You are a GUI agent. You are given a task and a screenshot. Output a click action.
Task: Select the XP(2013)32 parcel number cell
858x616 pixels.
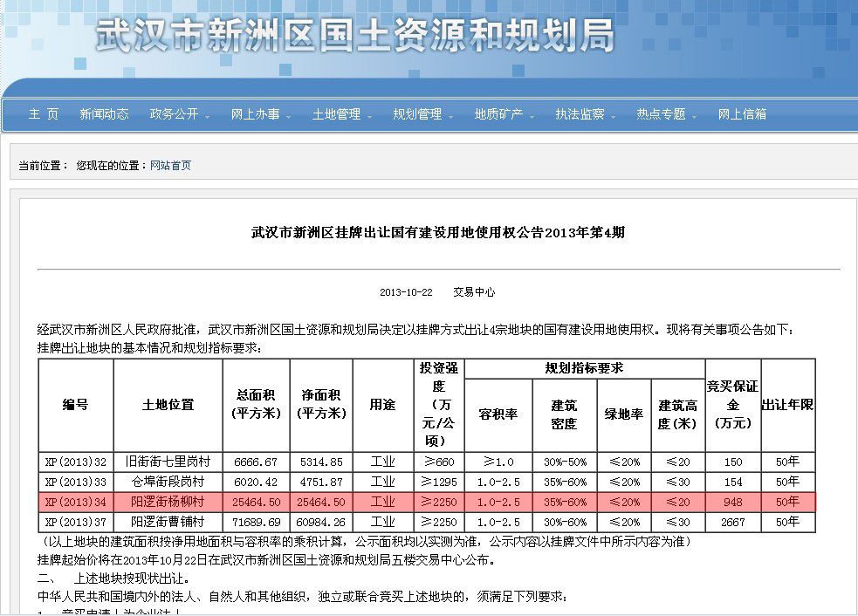76,462
